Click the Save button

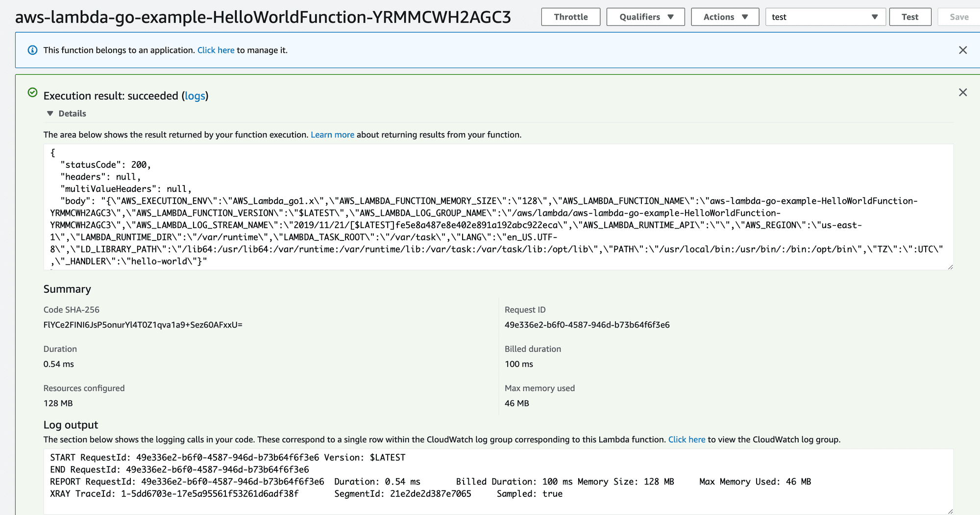coord(959,17)
